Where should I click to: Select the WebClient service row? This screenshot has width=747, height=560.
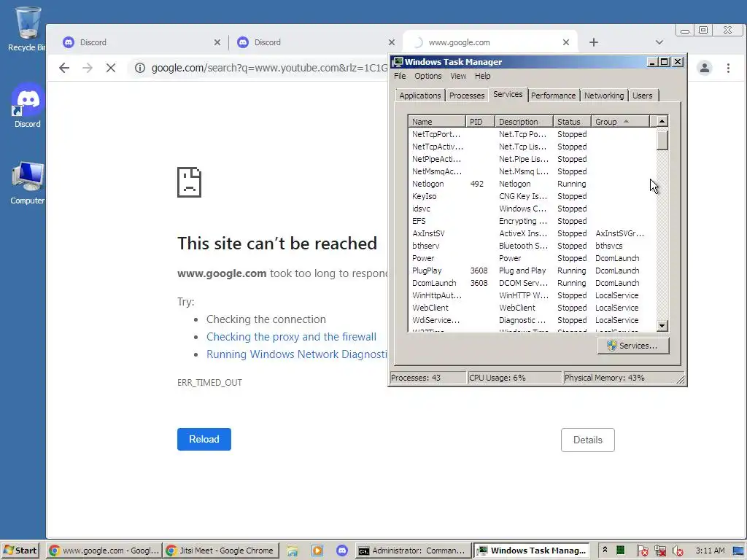coord(532,308)
